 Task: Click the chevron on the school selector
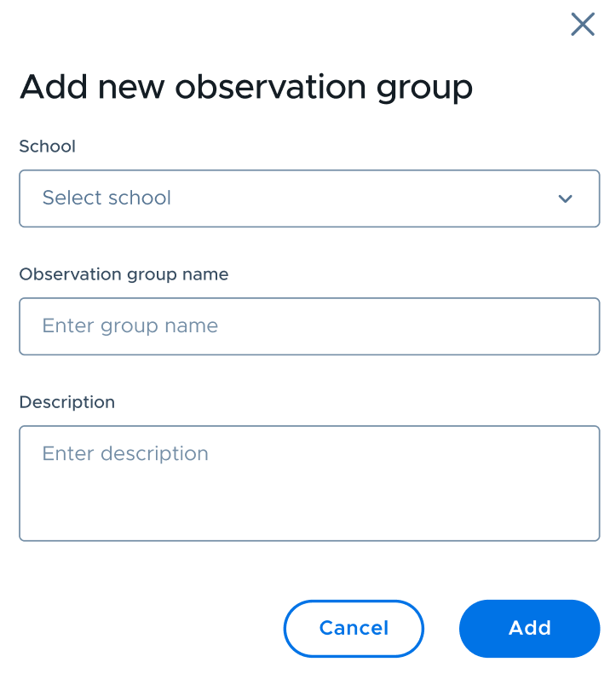pos(565,199)
